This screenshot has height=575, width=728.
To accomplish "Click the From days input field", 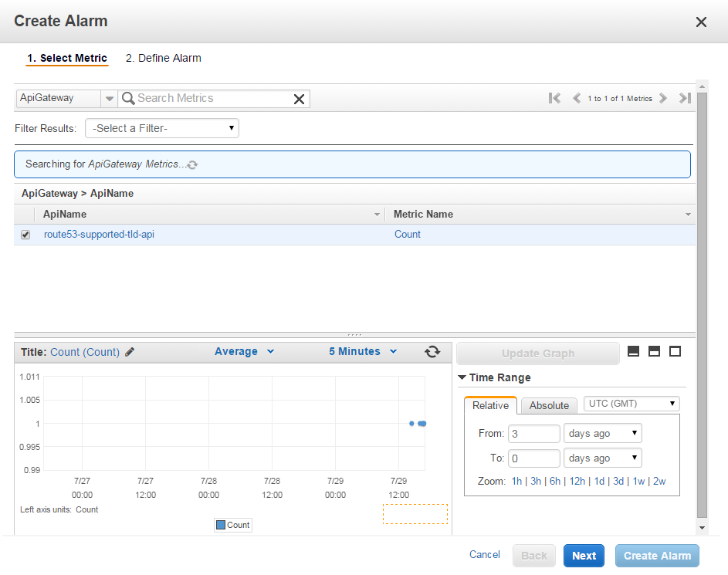I will pos(534,434).
